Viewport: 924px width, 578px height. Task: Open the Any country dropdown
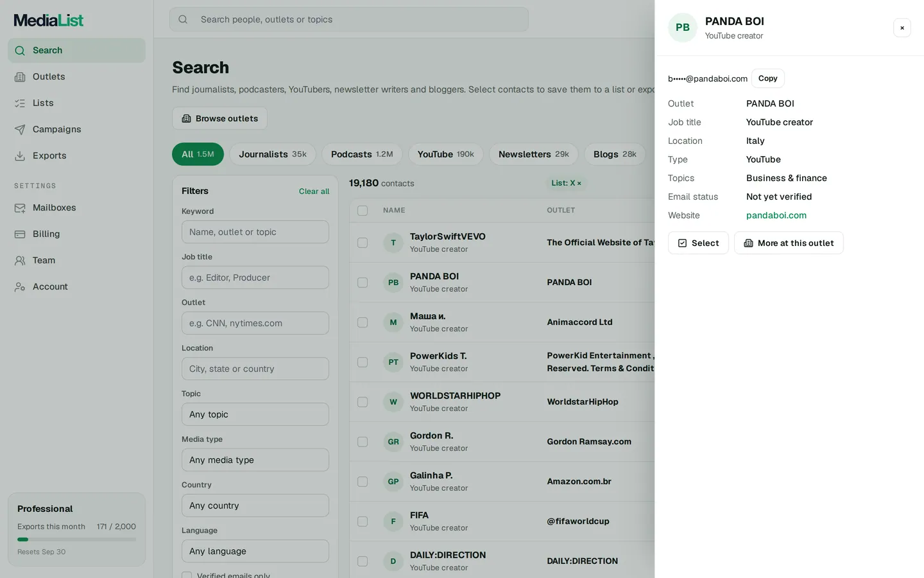(x=255, y=505)
